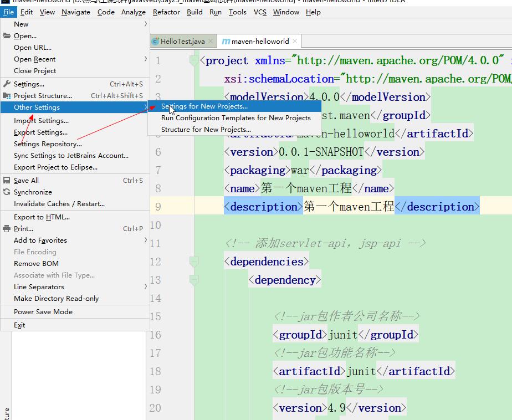
Task: Open the Other Settings submenu
Action: point(75,107)
